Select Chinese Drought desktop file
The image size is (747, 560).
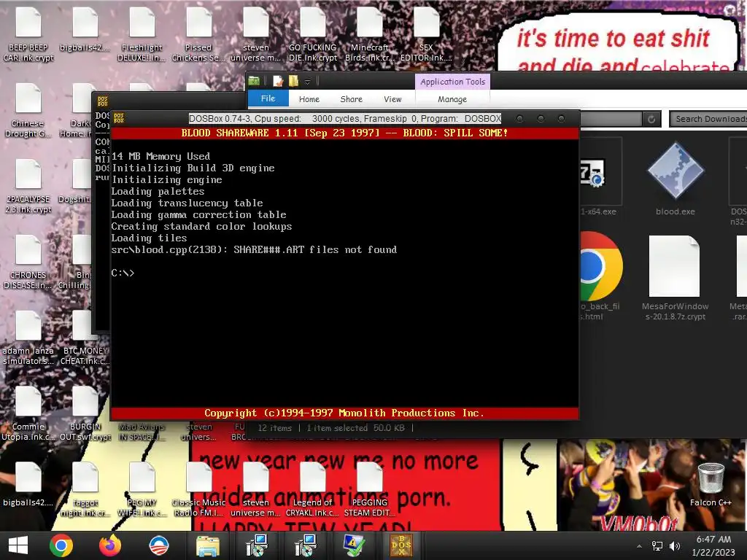tap(28, 111)
